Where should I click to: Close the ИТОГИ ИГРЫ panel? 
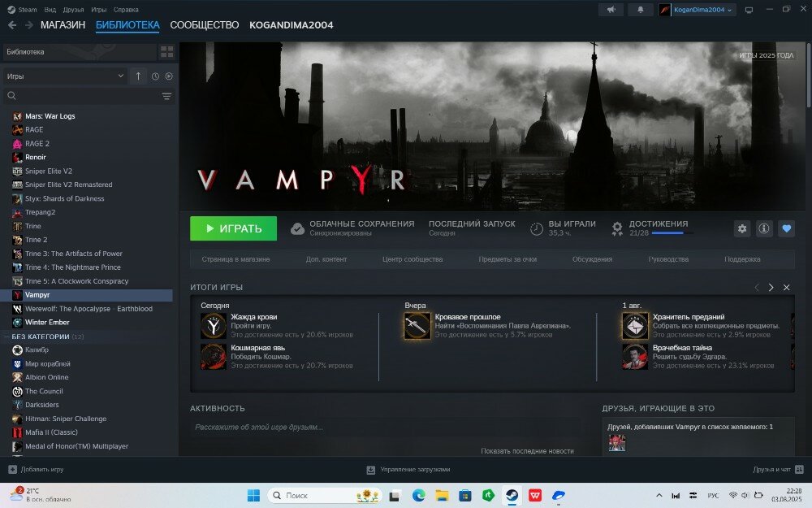coord(787,287)
